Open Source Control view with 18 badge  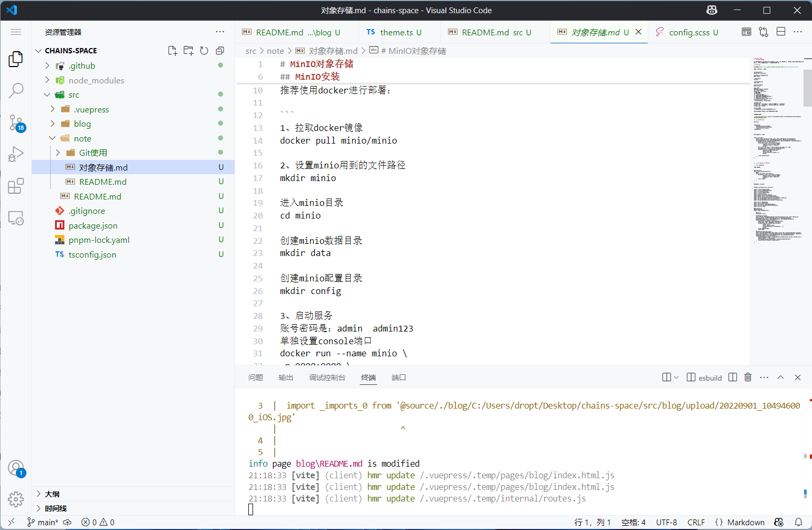16,122
